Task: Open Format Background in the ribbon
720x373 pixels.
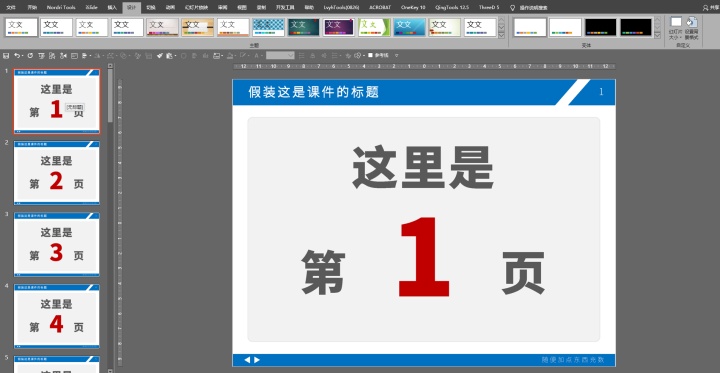Action: (x=692, y=28)
